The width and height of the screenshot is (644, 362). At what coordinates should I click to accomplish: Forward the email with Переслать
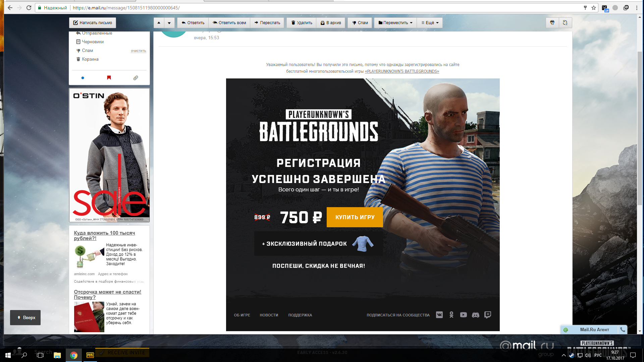click(267, 23)
